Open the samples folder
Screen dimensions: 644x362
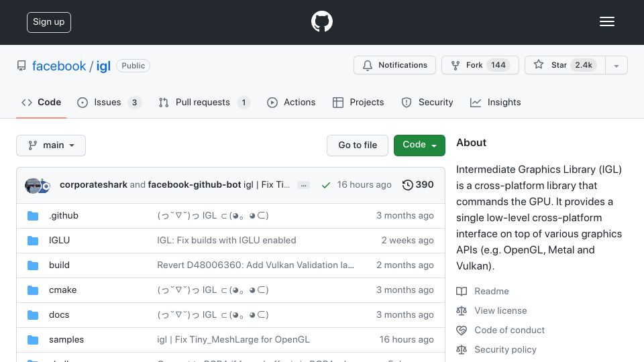66,339
